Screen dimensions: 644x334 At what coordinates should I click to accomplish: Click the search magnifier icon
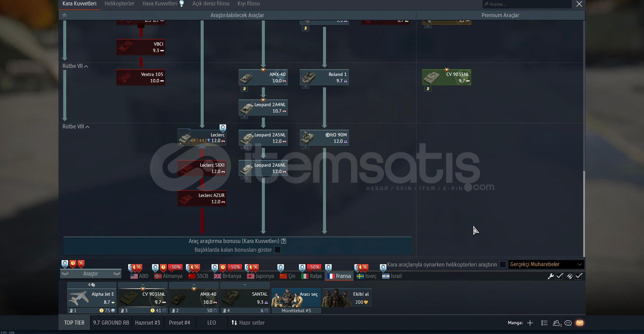click(486, 4)
